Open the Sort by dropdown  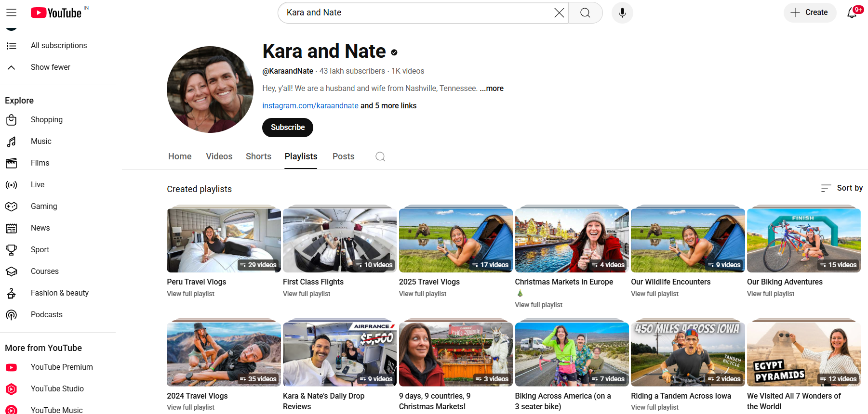[842, 188]
